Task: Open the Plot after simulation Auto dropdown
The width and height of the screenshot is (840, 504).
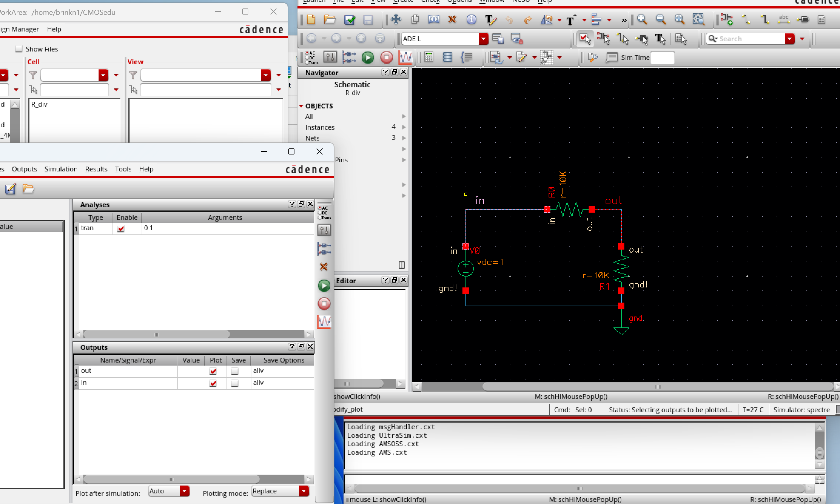Action: pos(184,491)
